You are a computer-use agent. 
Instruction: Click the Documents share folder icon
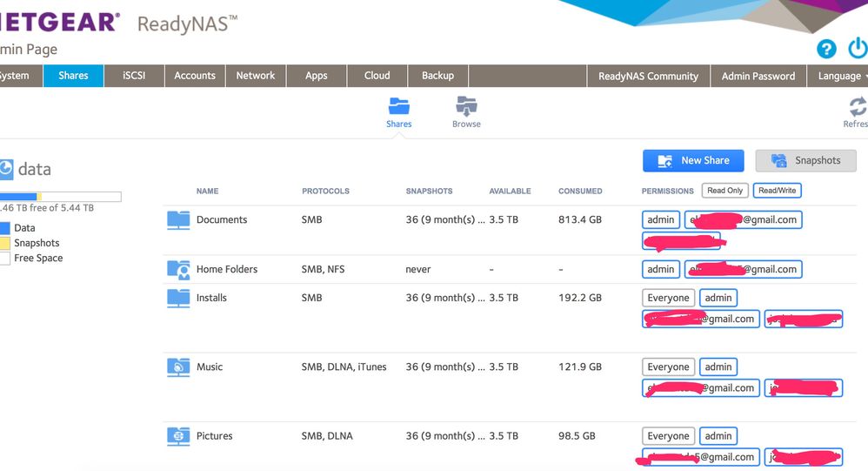(178, 220)
